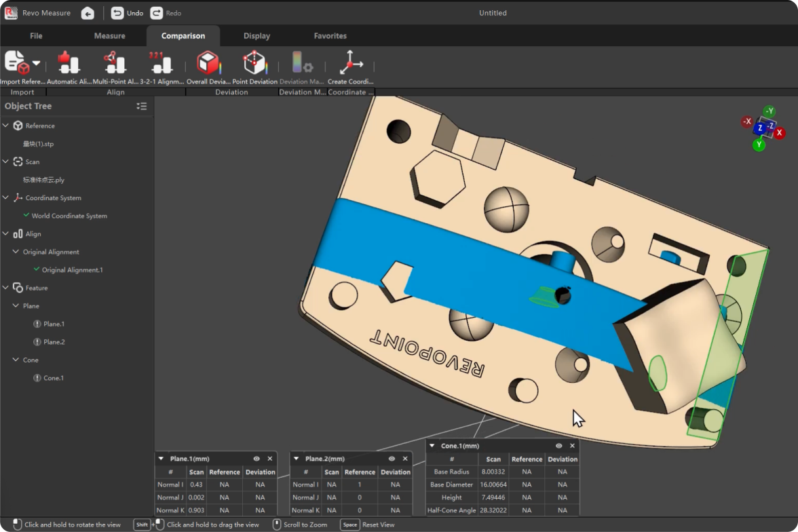Open the Import Reference dropdown arrow
Image resolution: width=798 pixels, height=532 pixels.
coord(36,63)
